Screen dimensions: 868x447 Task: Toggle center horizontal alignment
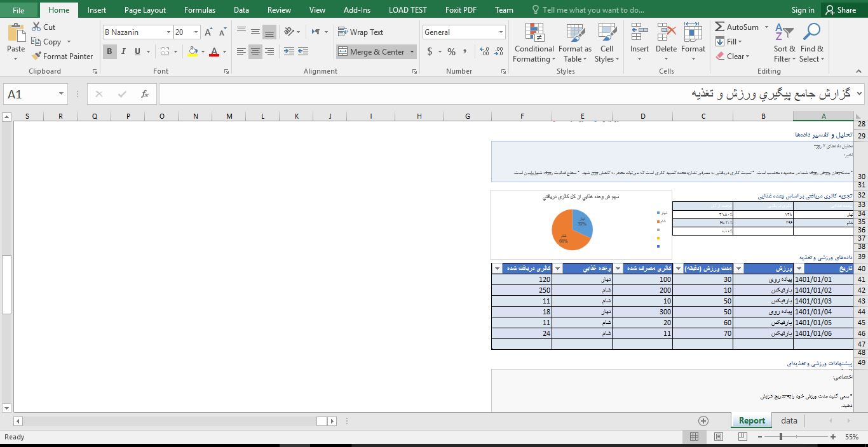[255, 52]
